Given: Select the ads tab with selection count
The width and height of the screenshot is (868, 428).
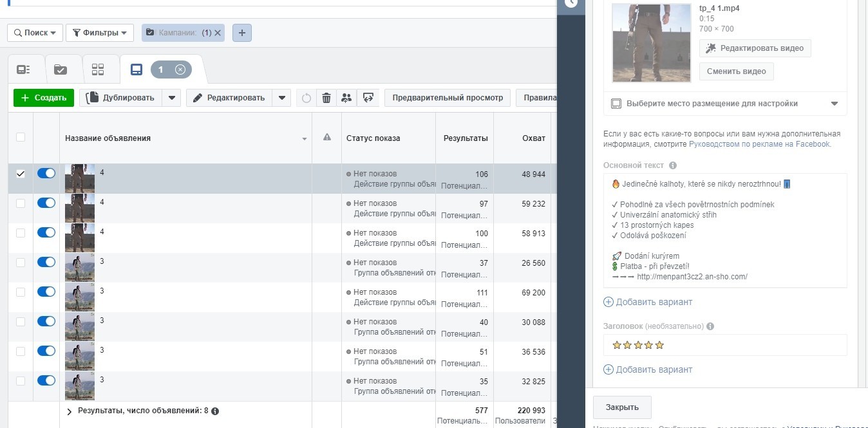Looking at the screenshot, I should pos(137,70).
